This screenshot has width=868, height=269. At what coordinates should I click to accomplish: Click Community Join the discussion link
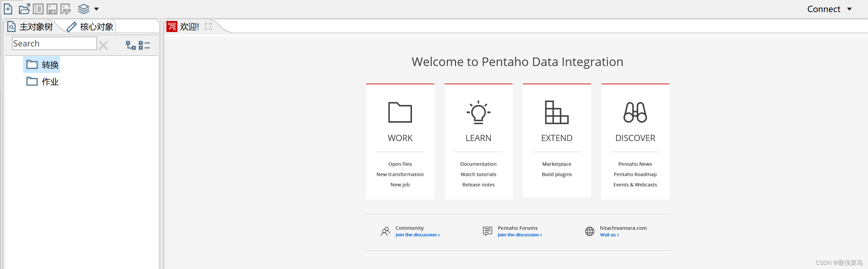coord(417,235)
